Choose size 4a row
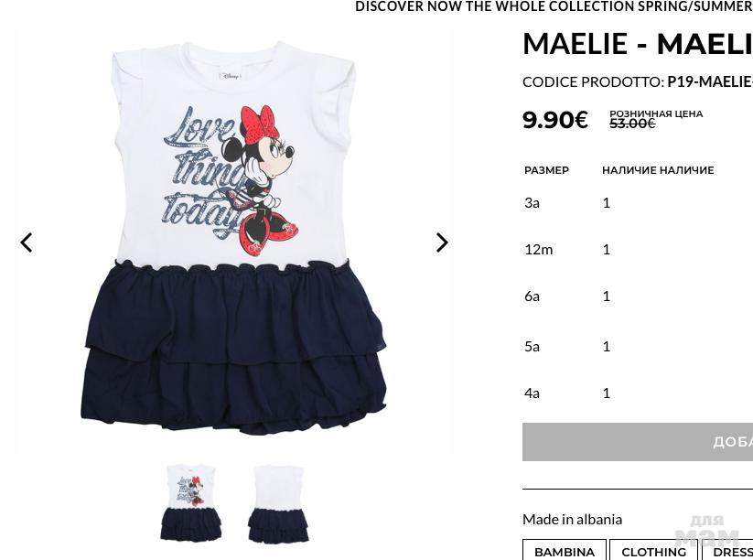 point(638,393)
